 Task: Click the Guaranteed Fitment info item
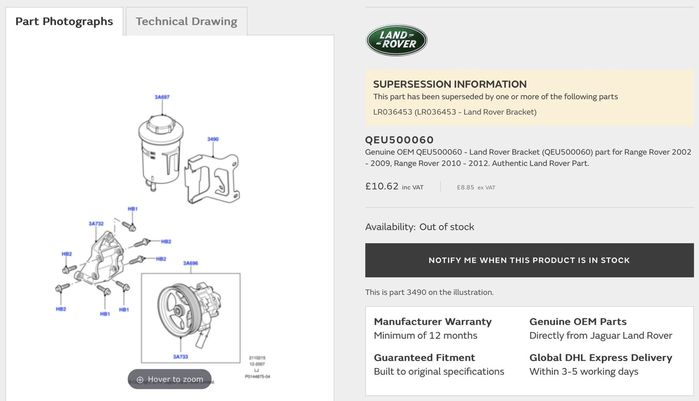(x=439, y=364)
